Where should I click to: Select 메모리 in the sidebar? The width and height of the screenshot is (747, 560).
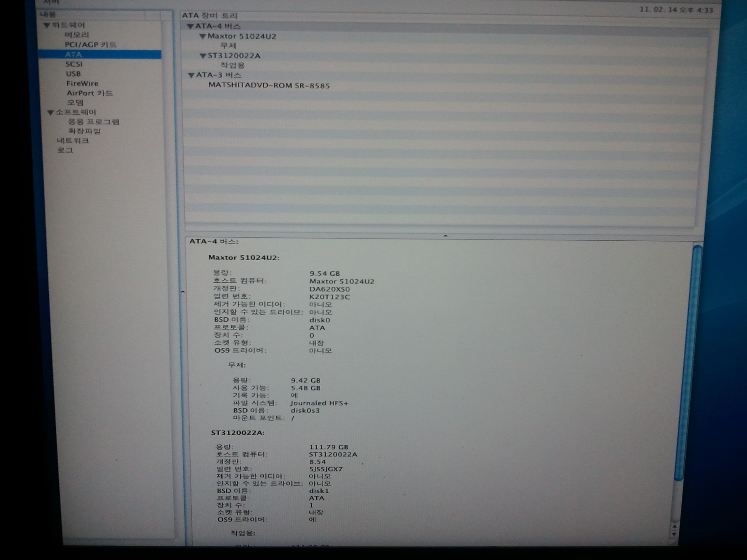point(77,35)
